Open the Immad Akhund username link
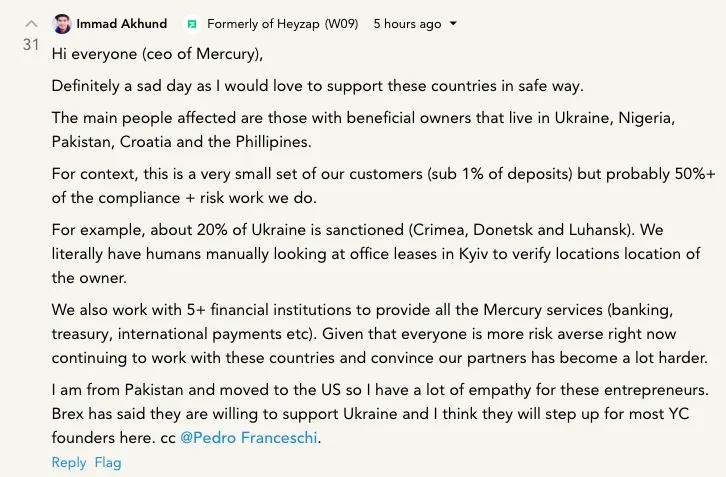 pos(121,24)
